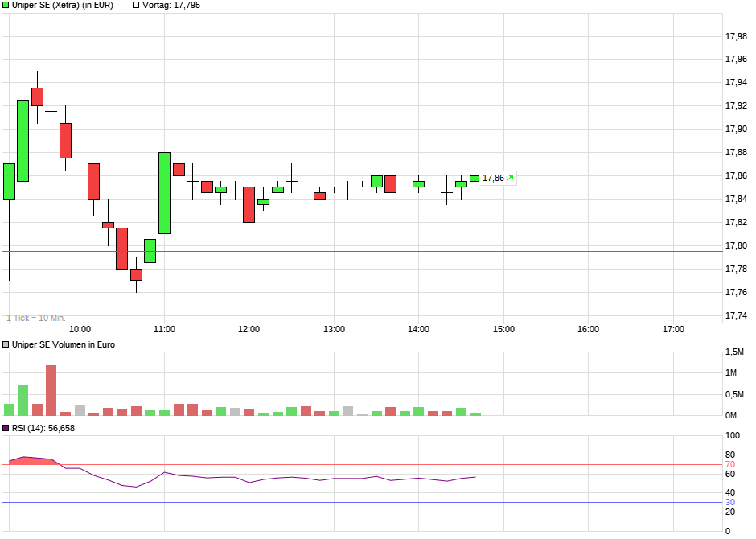Click the 0M volume axis label
756x539 pixels.
pyautogui.click(x=731, y=415)
